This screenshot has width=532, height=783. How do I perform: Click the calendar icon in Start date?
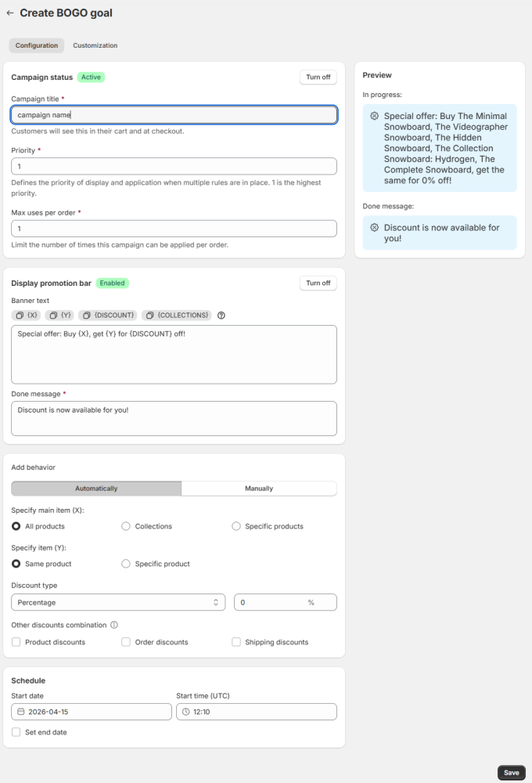pyautogui.click(x=21, y=712)
